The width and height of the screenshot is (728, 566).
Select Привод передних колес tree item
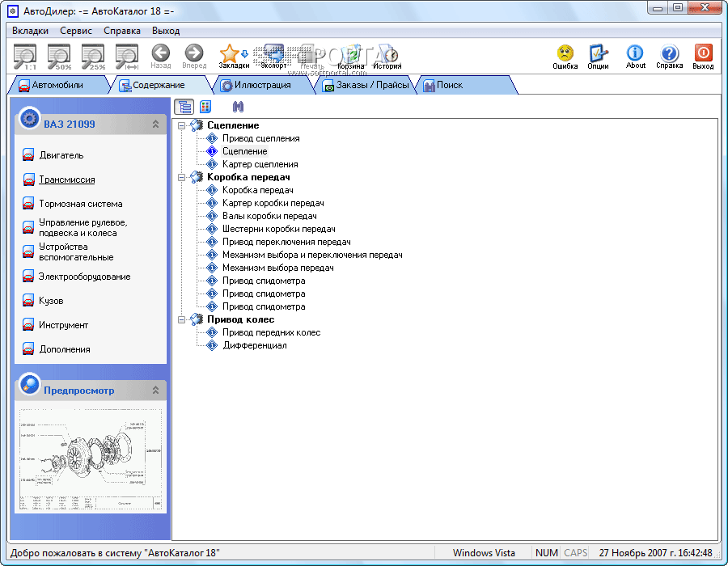click(x=272, y=332)
